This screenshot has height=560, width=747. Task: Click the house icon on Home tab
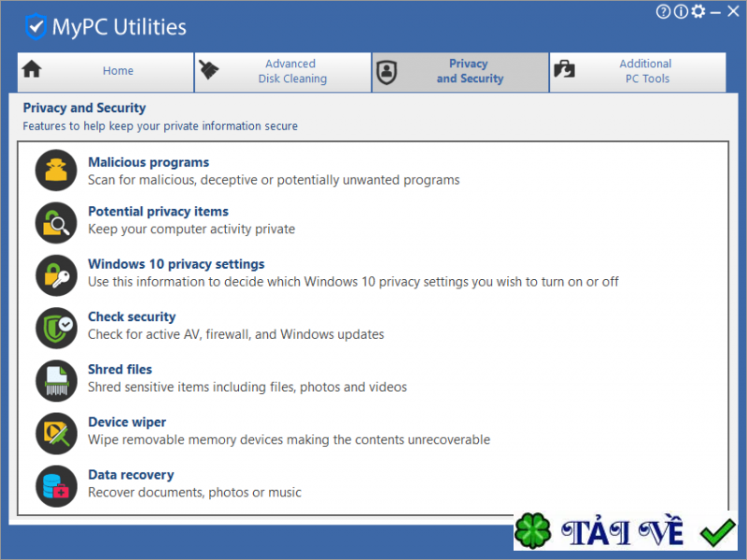coord(32,69)
